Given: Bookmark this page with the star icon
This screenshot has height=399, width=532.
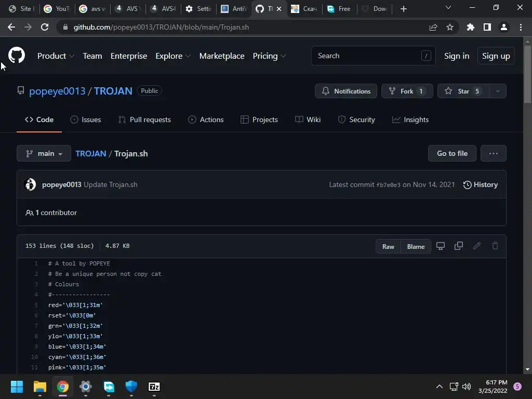Looking at the screenshot, I should (450, 27).
